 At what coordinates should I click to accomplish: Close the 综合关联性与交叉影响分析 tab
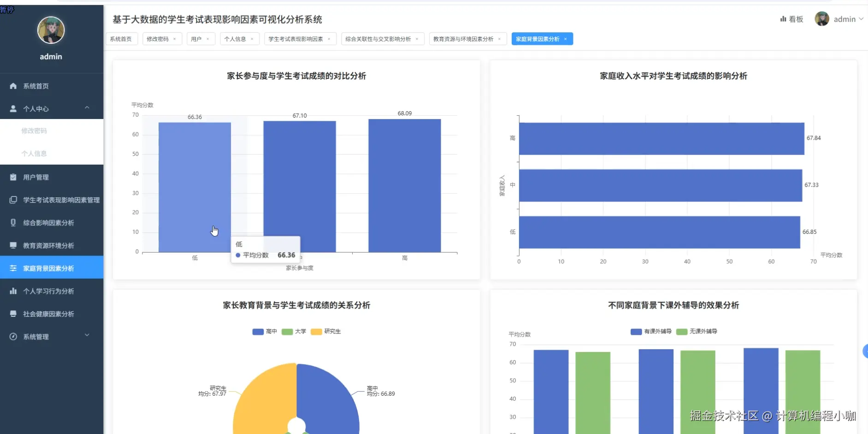417,39
